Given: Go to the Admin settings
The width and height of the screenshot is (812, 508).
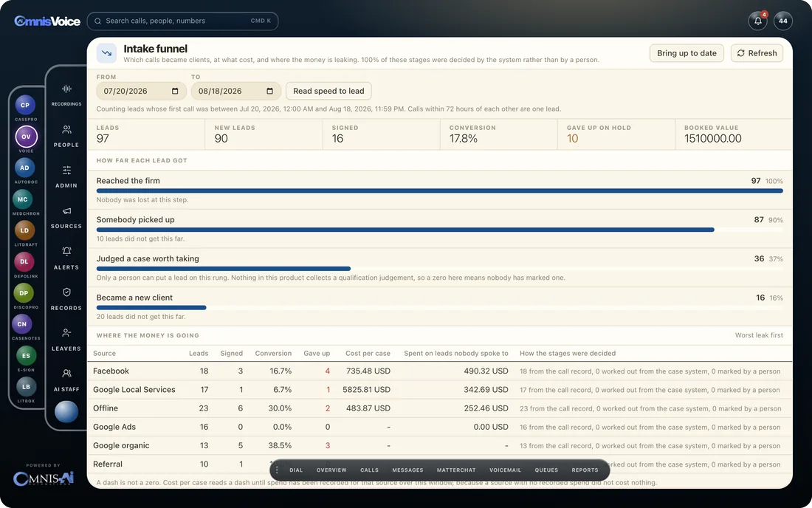Looking at the screenshot, I should tap(66, 176).
